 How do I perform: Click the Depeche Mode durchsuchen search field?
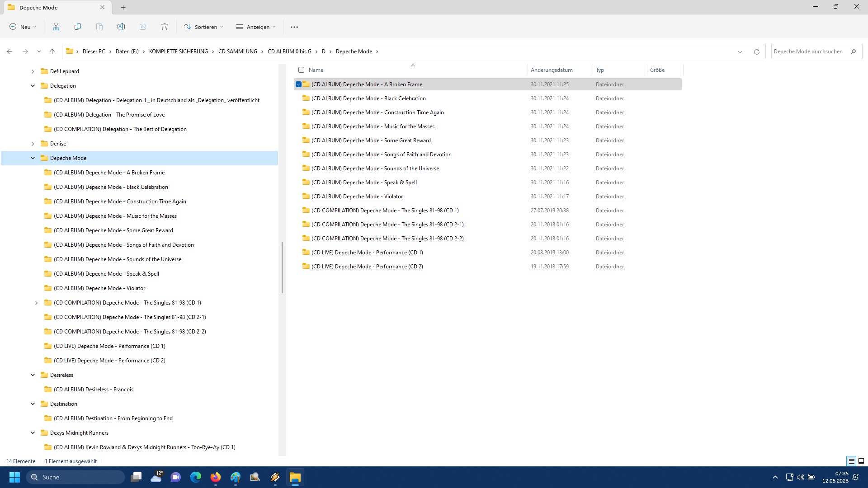tap(808, 52)
